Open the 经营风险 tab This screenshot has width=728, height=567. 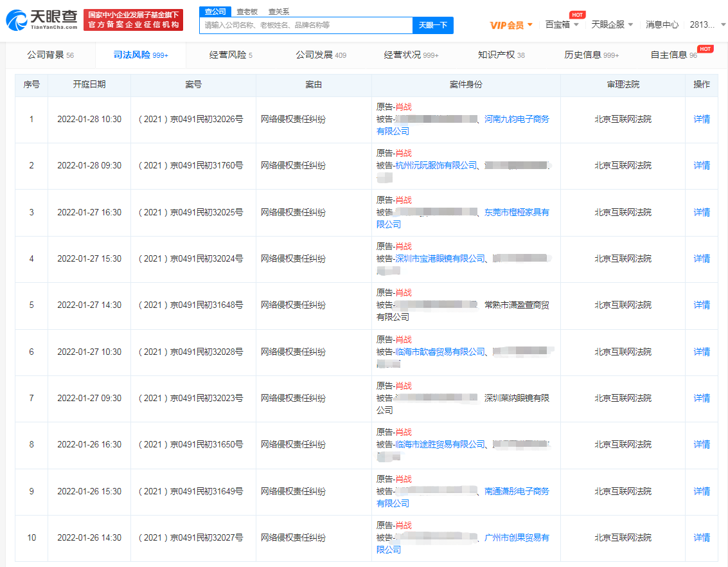click(231, 55)
